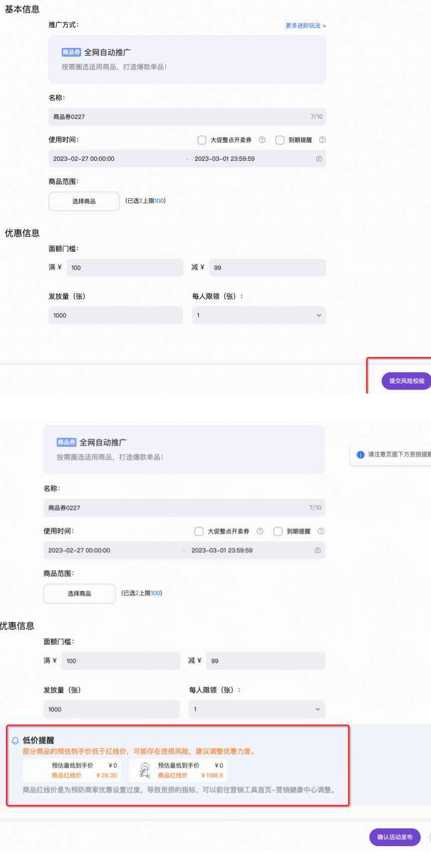Enable 大促整点开卖券 checkbox in upper screenshot

pos(202,140)
